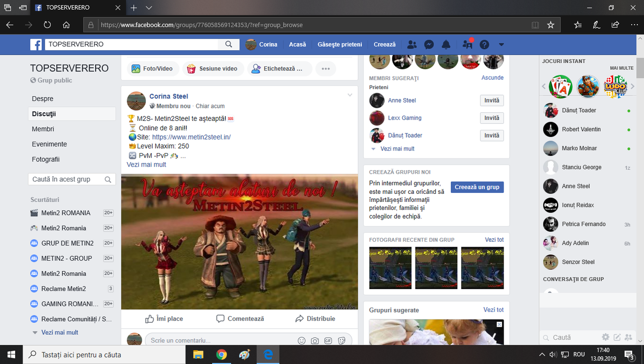Open the Help question mark icon

(x=485, y=45)
